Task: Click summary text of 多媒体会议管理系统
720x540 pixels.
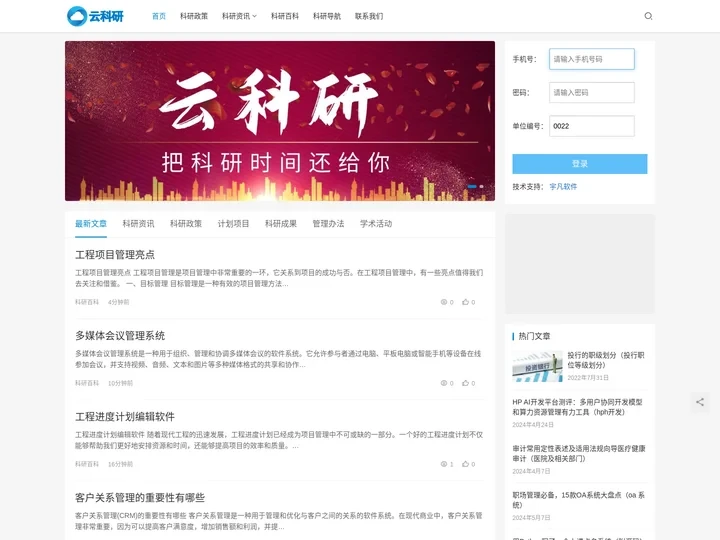Action: 278,359
